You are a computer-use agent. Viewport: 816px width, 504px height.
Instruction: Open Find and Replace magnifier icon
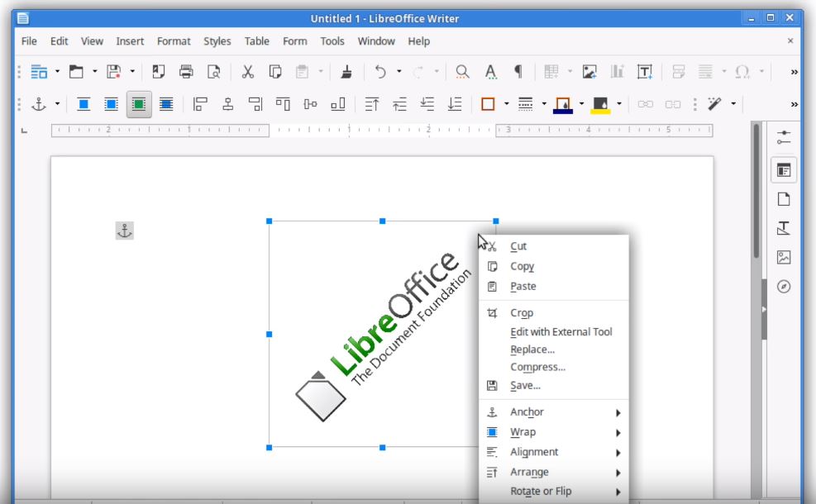point(462,71)
